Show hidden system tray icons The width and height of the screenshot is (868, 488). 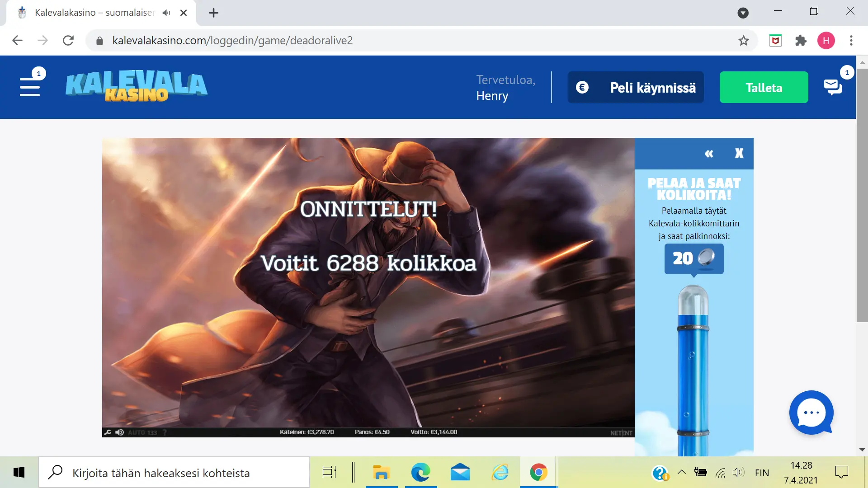pyautogui.click(x=681, y=473)
